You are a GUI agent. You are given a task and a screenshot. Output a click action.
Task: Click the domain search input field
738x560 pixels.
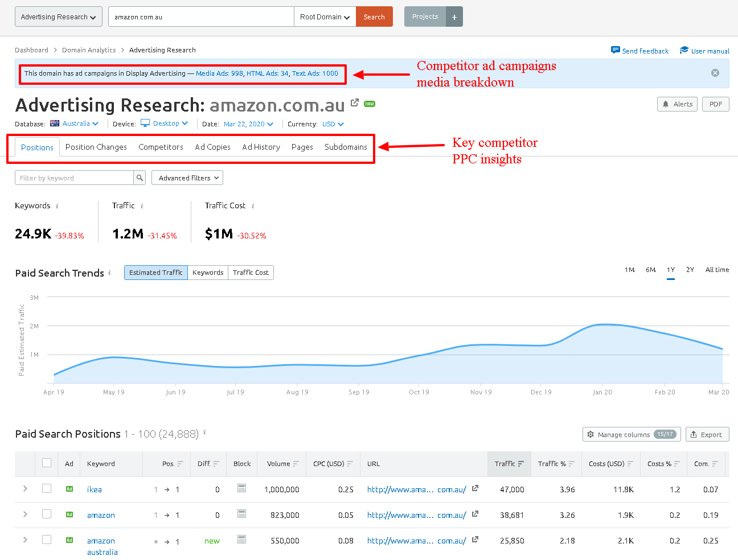[201, 17]
